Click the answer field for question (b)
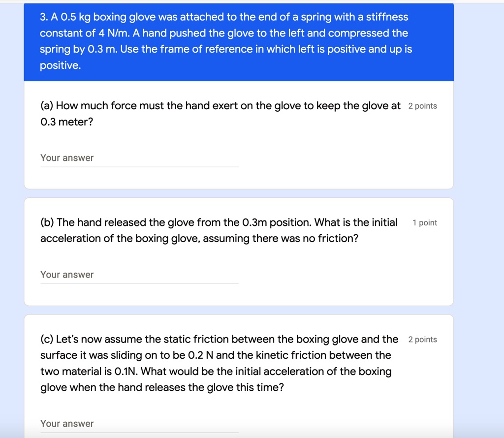 coord(139,275)
